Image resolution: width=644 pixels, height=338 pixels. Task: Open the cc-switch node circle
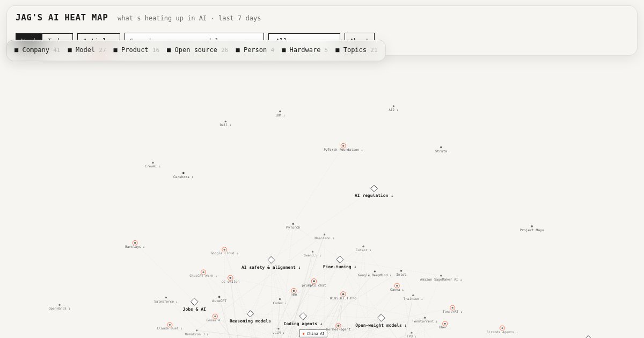click(230, 278)
